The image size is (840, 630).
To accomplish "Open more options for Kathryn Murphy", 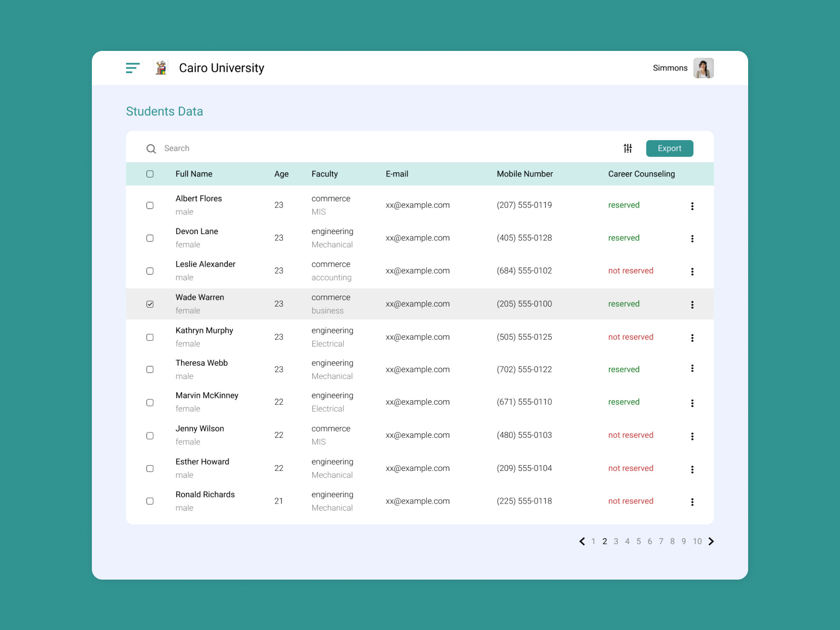I will click(x=692, y=338).
